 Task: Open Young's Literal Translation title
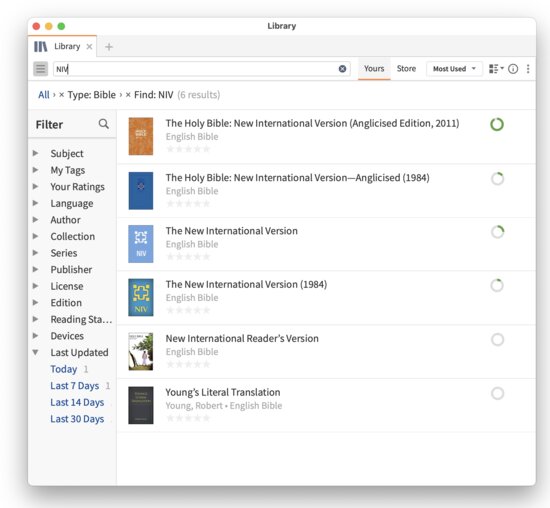pos(223,392)
